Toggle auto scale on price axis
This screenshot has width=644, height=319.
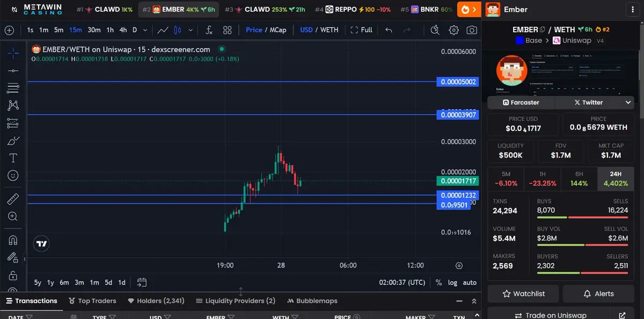470,282
